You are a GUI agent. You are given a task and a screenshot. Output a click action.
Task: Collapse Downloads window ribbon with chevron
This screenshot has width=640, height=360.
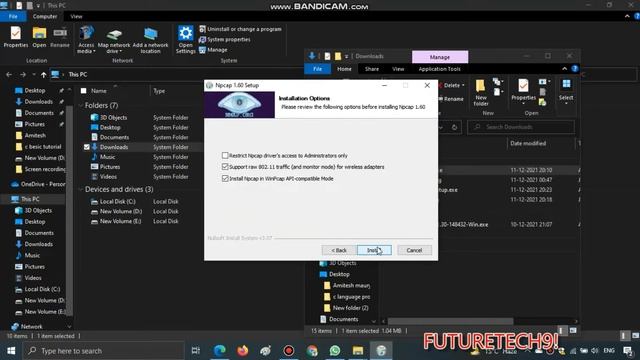564,69
